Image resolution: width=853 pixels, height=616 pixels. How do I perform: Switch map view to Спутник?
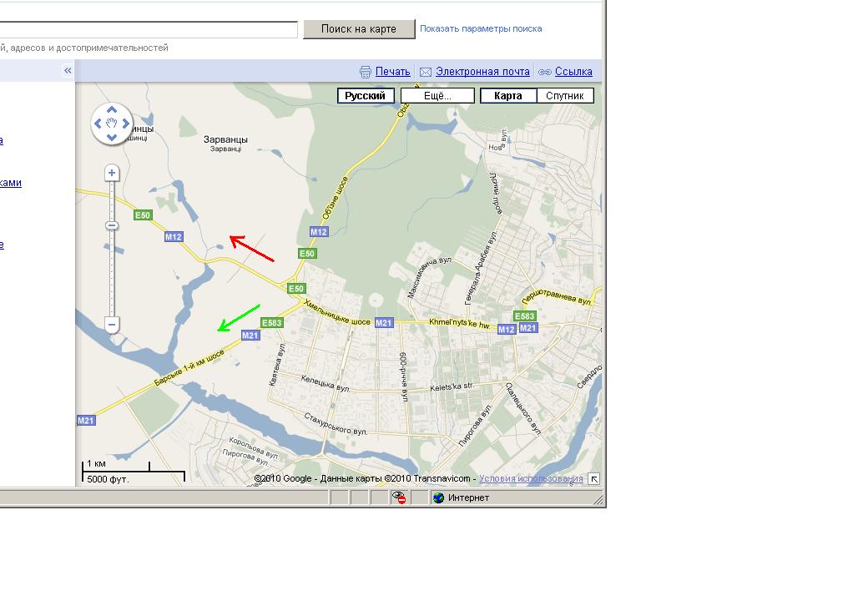[x=565, y=96]
